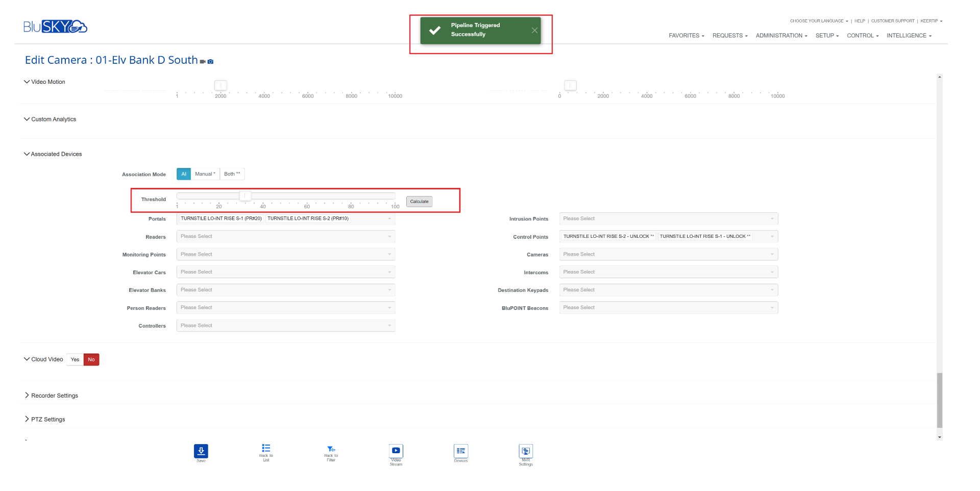Viewport: 980px width, 491px height.
Task: Open the Intelligence menu
Action: pos(909,36)
